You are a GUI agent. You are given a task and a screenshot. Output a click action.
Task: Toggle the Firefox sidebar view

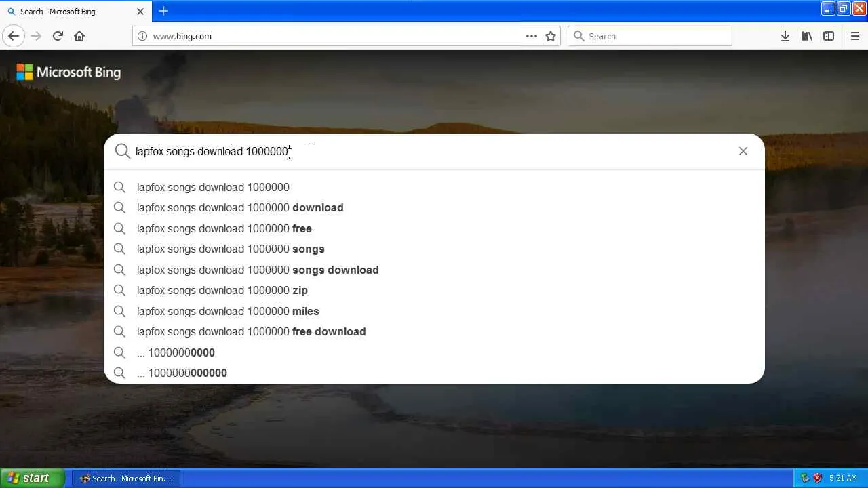pos(829,36)
